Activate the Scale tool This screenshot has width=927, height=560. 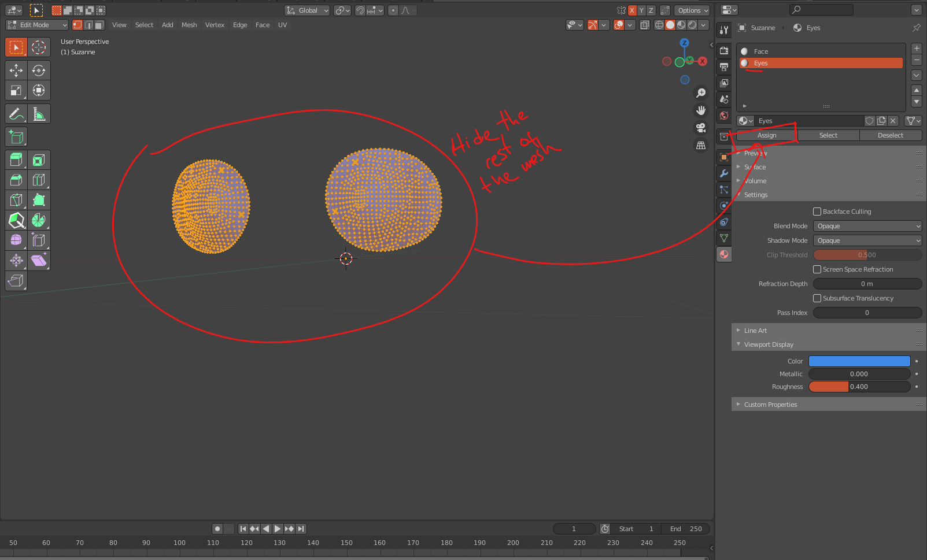click(x=16, y=90)
